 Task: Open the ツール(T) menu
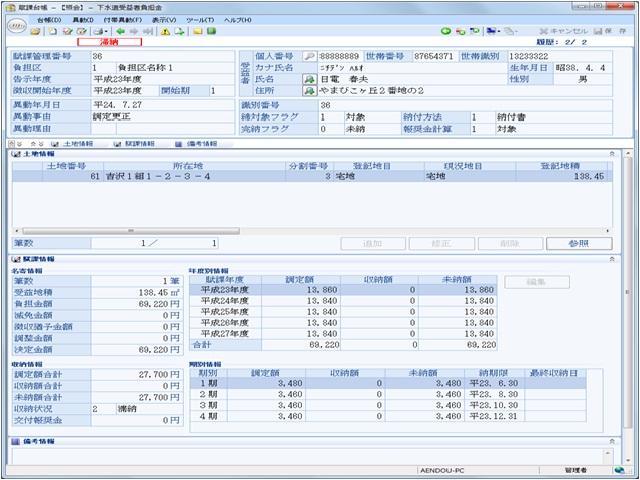tap(200, 19)
